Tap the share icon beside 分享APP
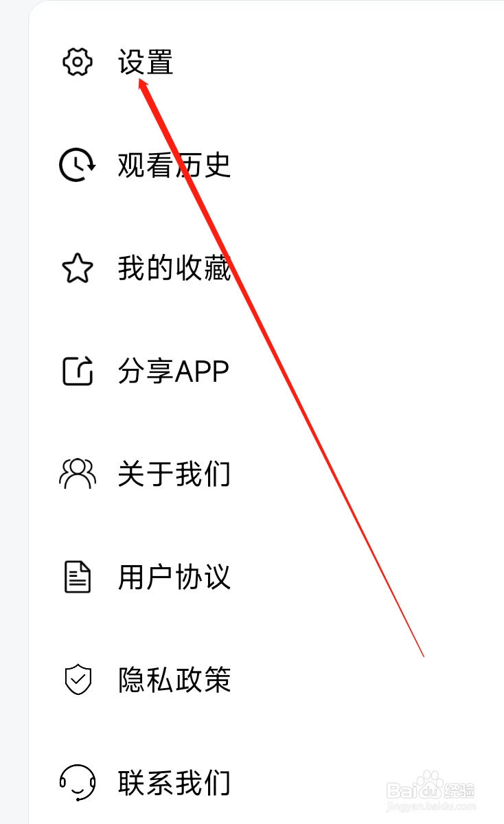Viewport: 504px width, 824px height. [78, 371]
